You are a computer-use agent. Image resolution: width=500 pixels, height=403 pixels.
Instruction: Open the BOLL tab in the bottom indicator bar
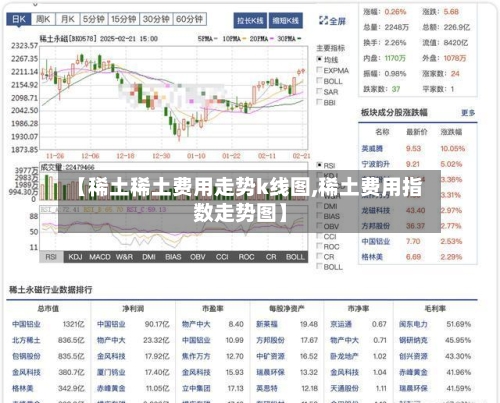[x=295, y=257]
